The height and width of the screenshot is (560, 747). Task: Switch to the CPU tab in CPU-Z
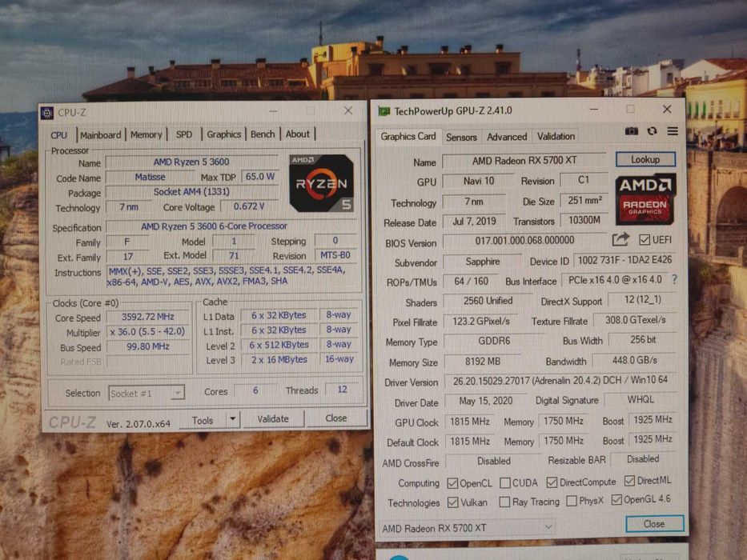(x=59, y=135)
